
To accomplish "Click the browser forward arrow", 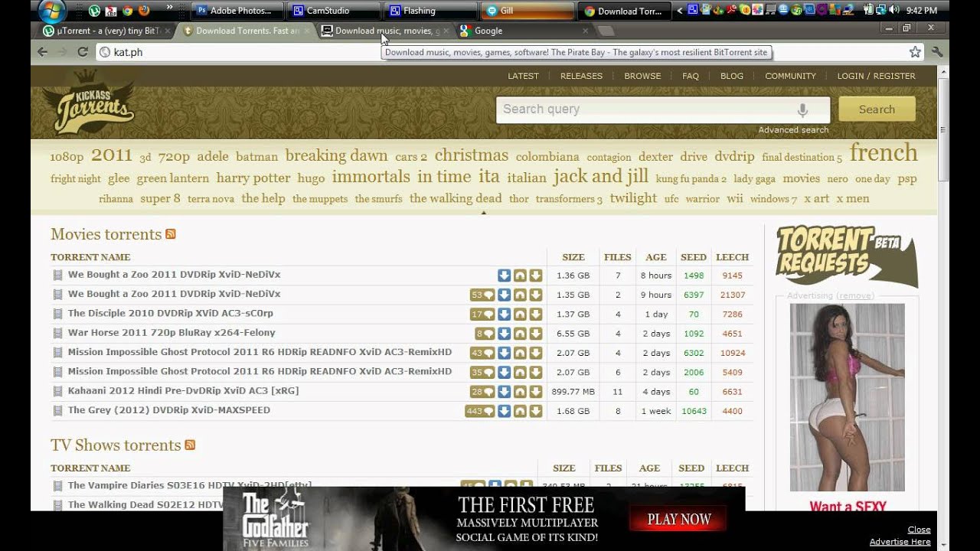I will [x=63, y=52].
